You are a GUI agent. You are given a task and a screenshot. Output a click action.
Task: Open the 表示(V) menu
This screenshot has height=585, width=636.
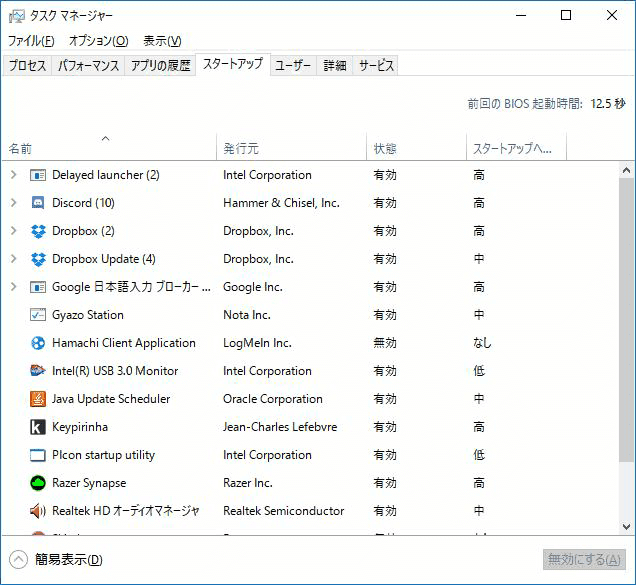point(162,41)
